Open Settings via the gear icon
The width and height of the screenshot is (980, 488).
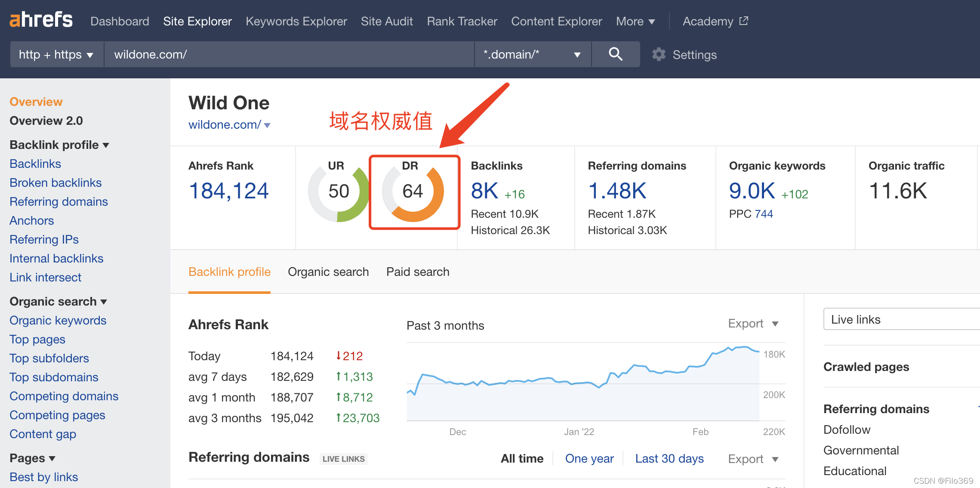pos(659,55)
